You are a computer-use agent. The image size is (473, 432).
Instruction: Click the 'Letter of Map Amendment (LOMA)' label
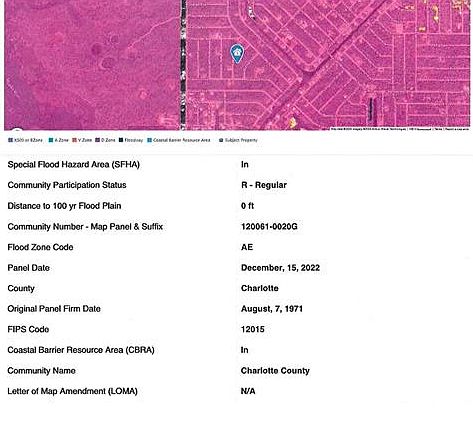coord(72,391)
